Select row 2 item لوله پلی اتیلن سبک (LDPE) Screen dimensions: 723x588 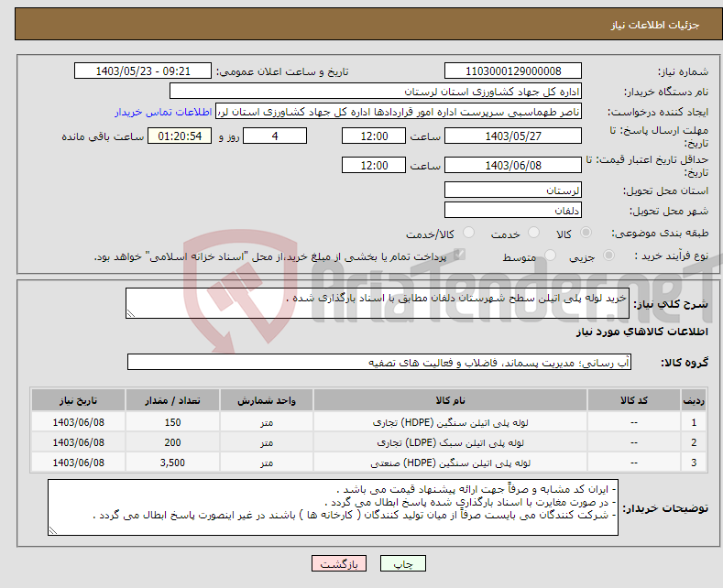[450, 443]
